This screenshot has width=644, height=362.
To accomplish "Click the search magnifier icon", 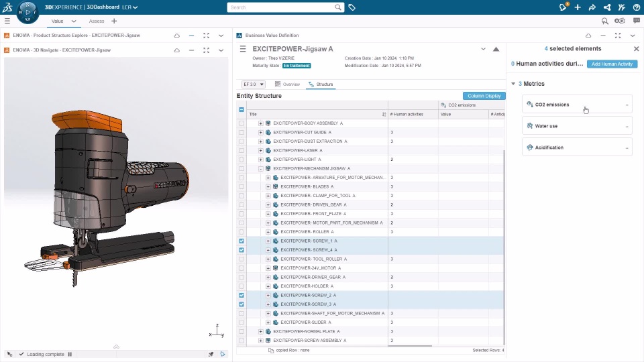I will pyautogui.click(x=337, y=7).
